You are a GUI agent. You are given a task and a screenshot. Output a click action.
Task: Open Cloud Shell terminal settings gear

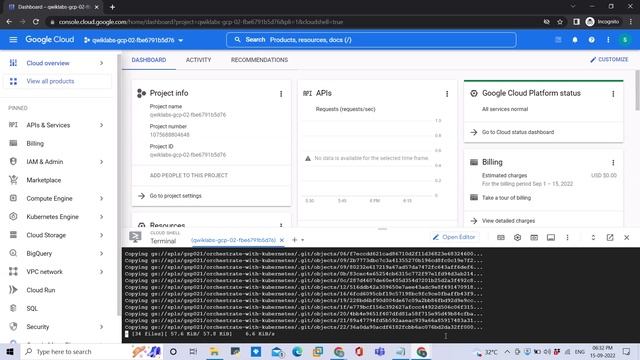click(x=517, y=238)
